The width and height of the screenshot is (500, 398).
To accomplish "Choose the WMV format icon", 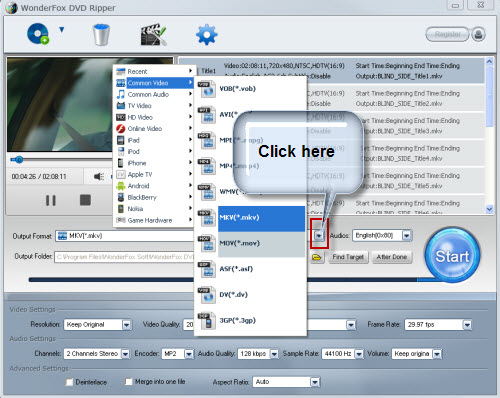I will [207, 192].
